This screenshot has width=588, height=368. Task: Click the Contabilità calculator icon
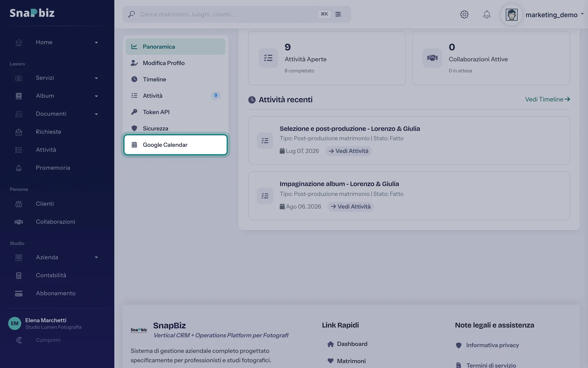19,275
